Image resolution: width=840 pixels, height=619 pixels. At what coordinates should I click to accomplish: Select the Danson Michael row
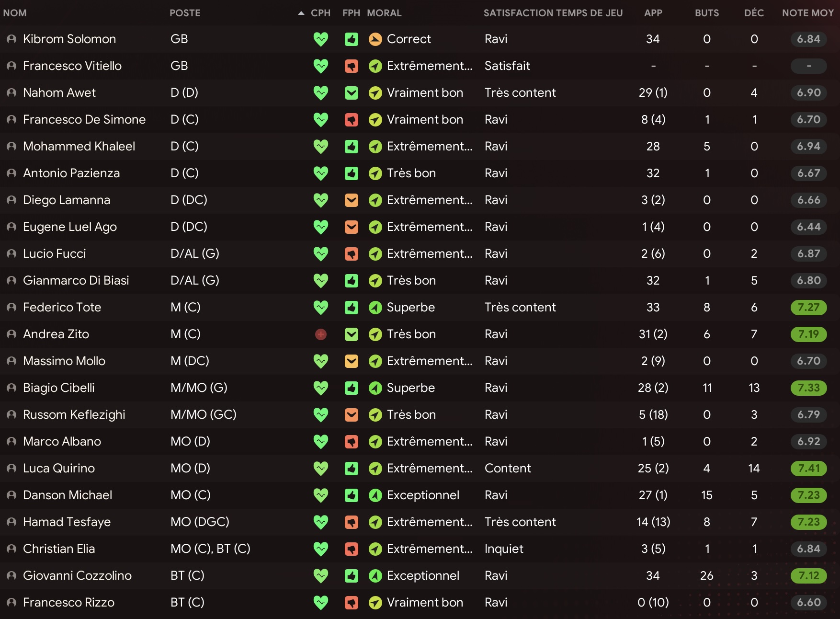[x=420, y=495]
